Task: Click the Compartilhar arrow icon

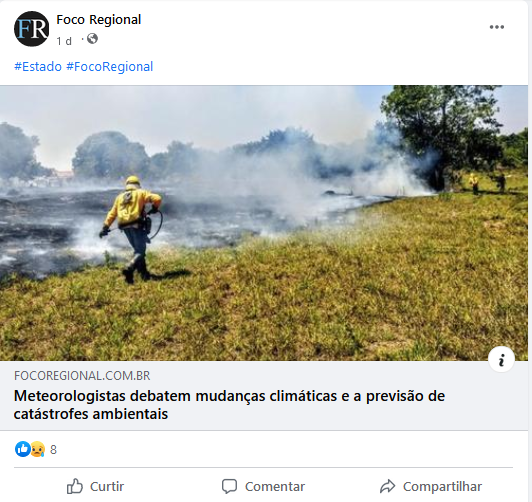Action: coord(387,486)
